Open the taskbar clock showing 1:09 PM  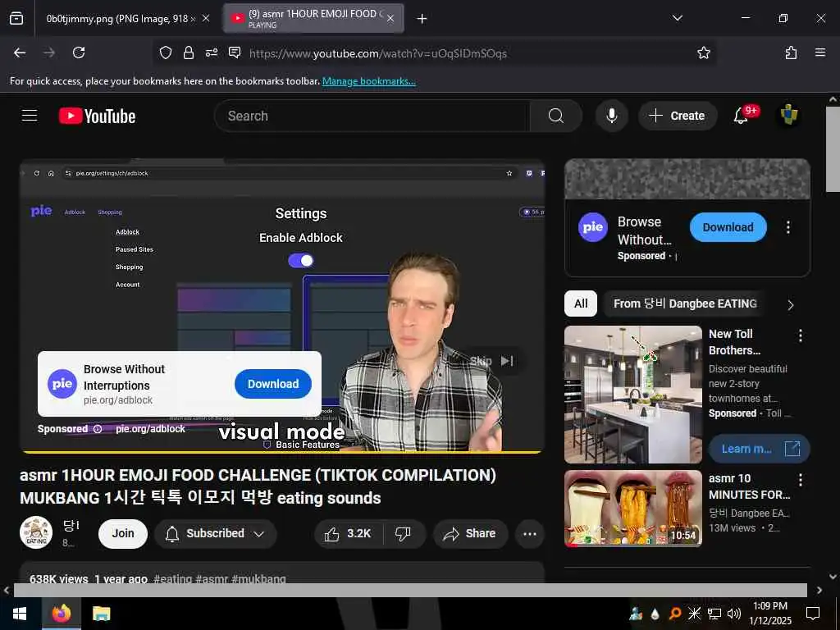click(770, 614)
